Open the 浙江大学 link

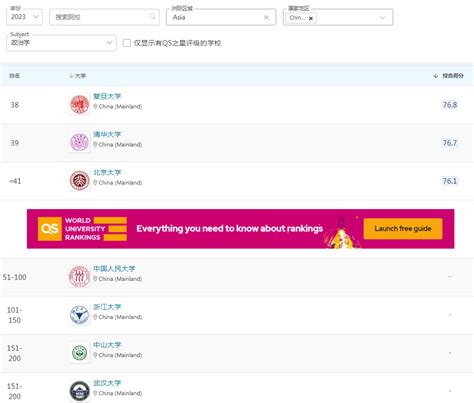click(x=107, y=307)
